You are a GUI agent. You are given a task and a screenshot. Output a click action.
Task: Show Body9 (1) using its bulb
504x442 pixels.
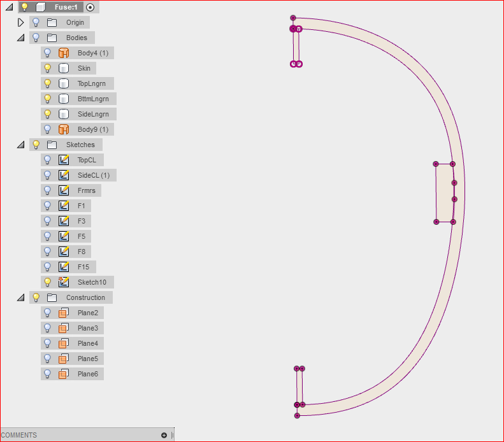47,129
